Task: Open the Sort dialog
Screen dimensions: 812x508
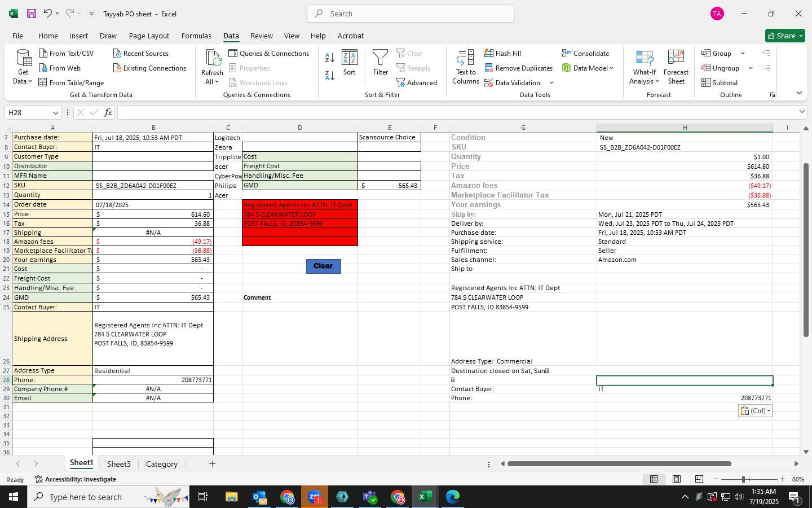Action: point(350,63)
